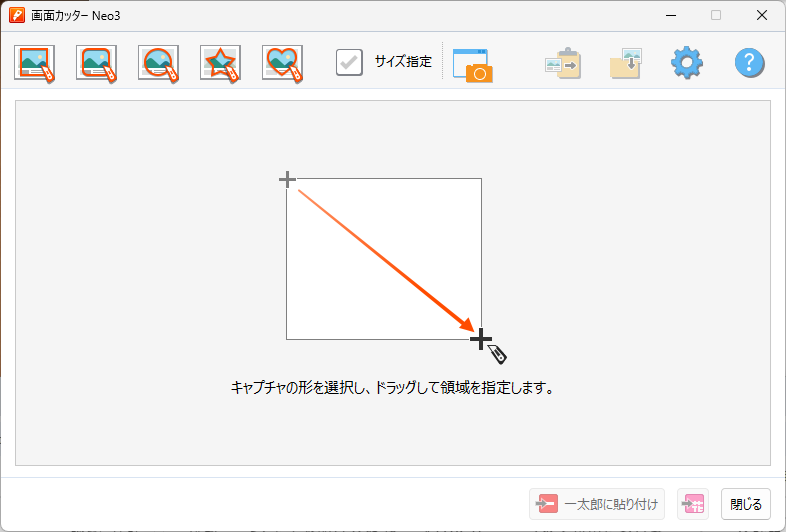
Task: Enable the サイズ指定 checkbox
Action: point(349,62)
